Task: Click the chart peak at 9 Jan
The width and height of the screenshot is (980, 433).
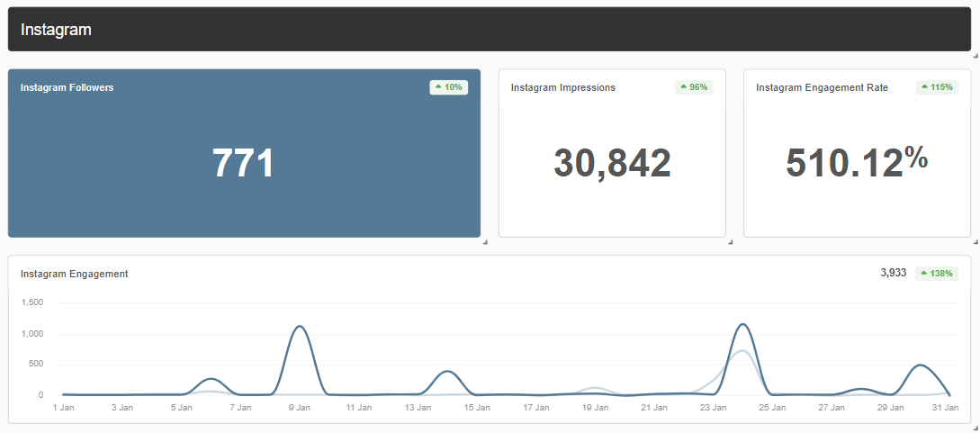Action: (x=300, y=327)
